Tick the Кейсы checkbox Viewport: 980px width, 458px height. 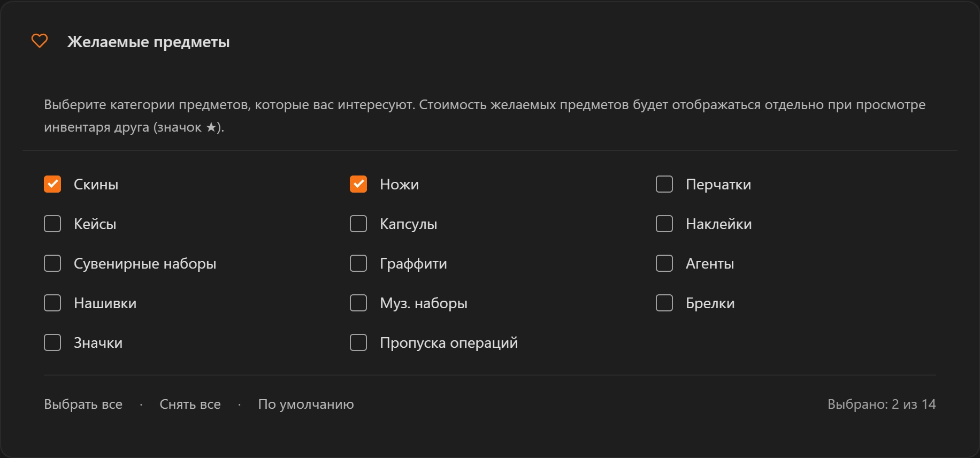(52, 224)
